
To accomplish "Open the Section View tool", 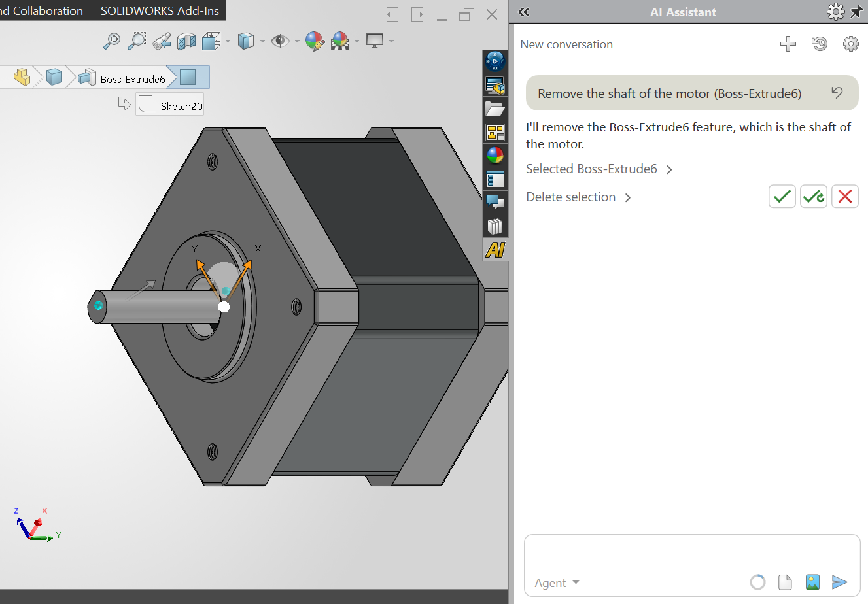I will tap(186, 41).
